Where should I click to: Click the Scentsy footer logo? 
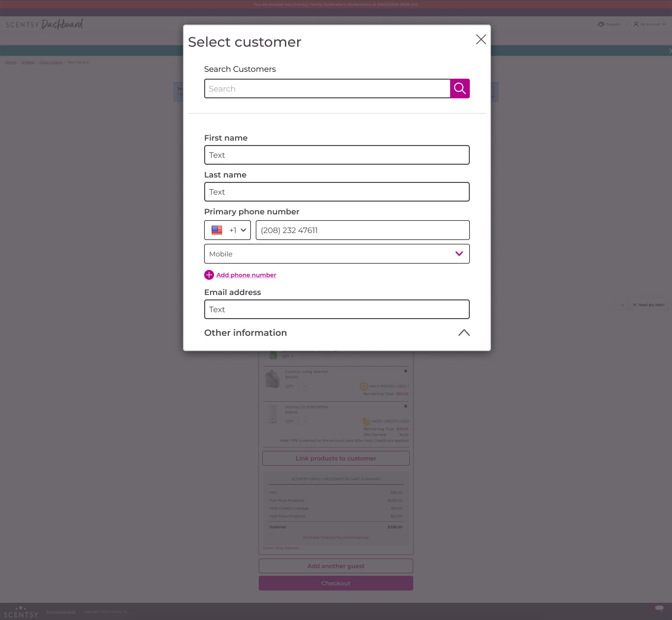(21, 612)
